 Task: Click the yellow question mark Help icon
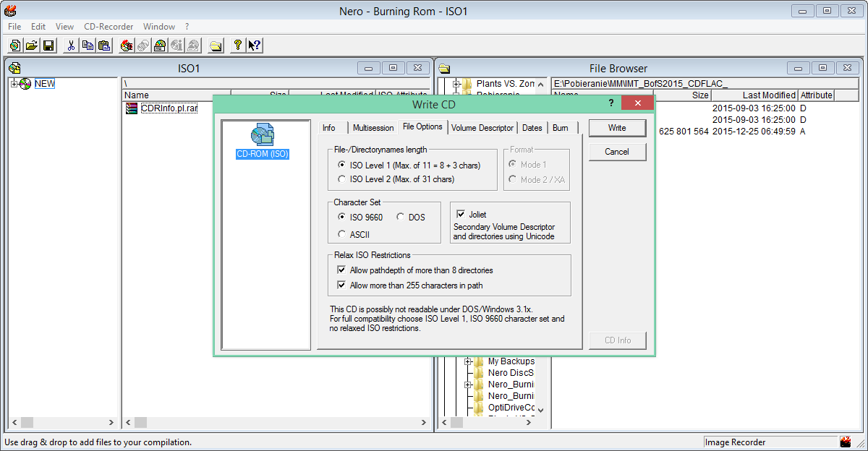(237, 46)
